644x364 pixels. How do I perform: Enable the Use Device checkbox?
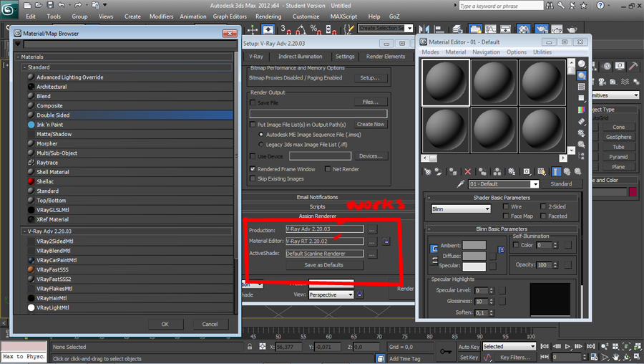click(253, 156)
